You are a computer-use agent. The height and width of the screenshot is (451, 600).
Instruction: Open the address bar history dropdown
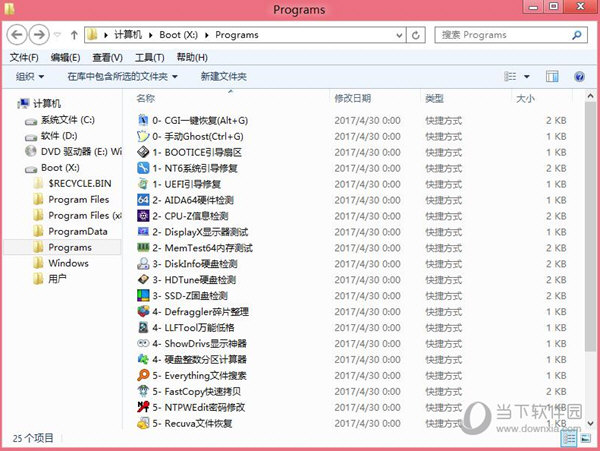point(399,35)
